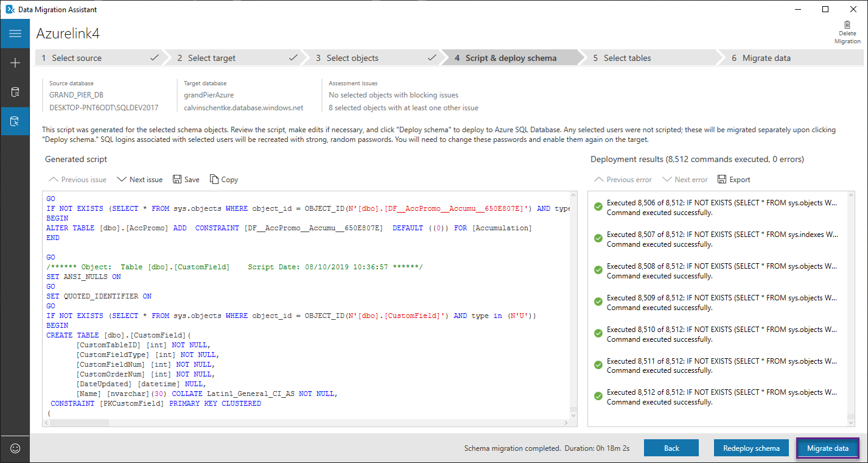Screen dimensions: 868x463
Task: Click the script vertical scrollbar down arrow
Action: (573, 415)
